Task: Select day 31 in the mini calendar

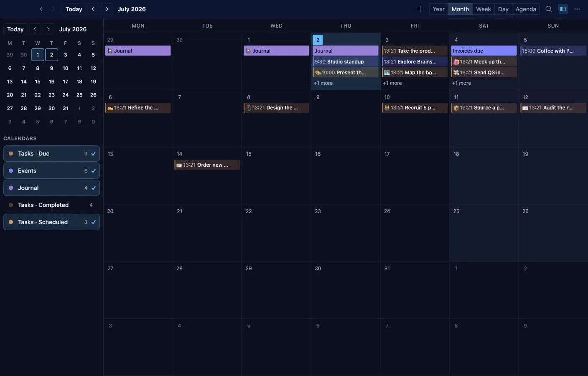Action: 65,108
